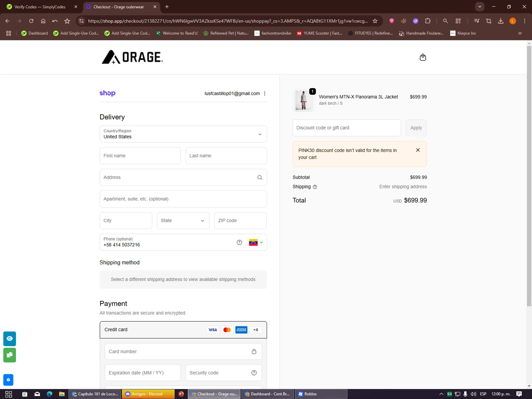Viewport: 532px width, 399px height.
Task: Open the bookmarks overflow chevron
Action: pos(520,33)
